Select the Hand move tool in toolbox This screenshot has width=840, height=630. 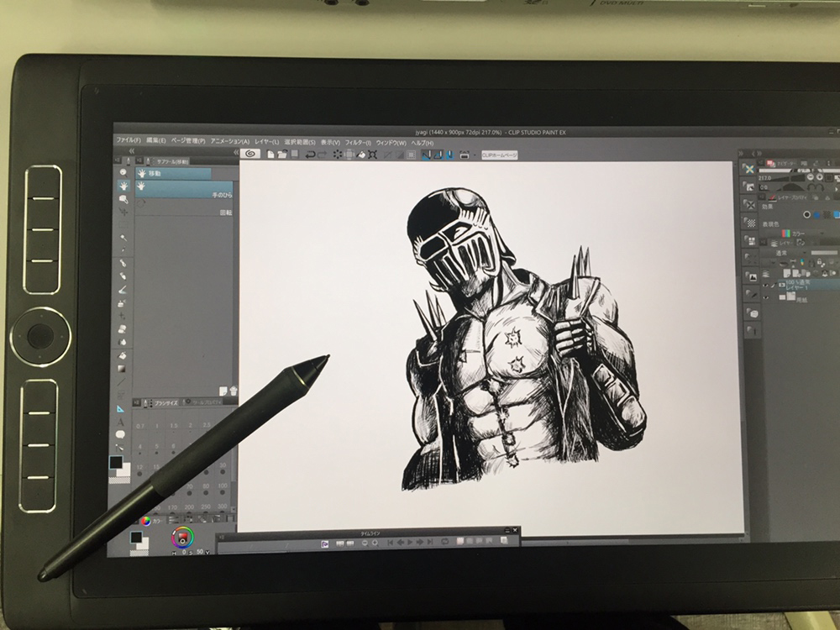point(123,185)
